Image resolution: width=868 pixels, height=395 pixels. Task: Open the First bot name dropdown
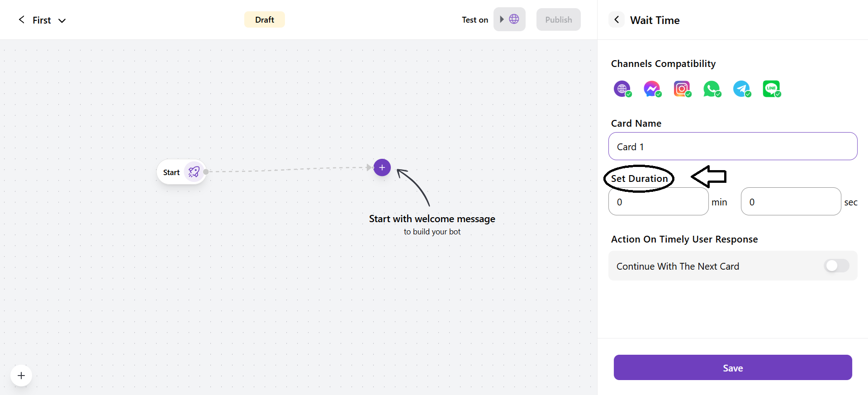point(62,20)
